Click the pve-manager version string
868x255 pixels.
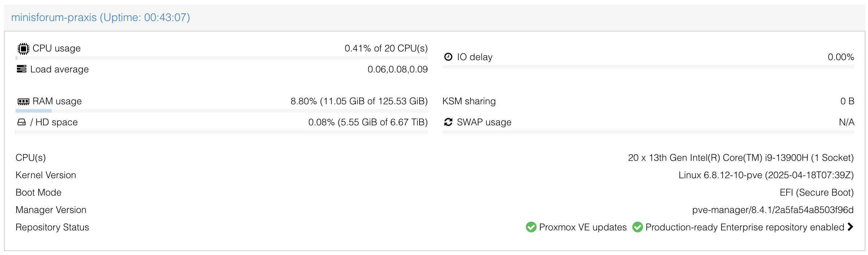(x=773, y=210)
